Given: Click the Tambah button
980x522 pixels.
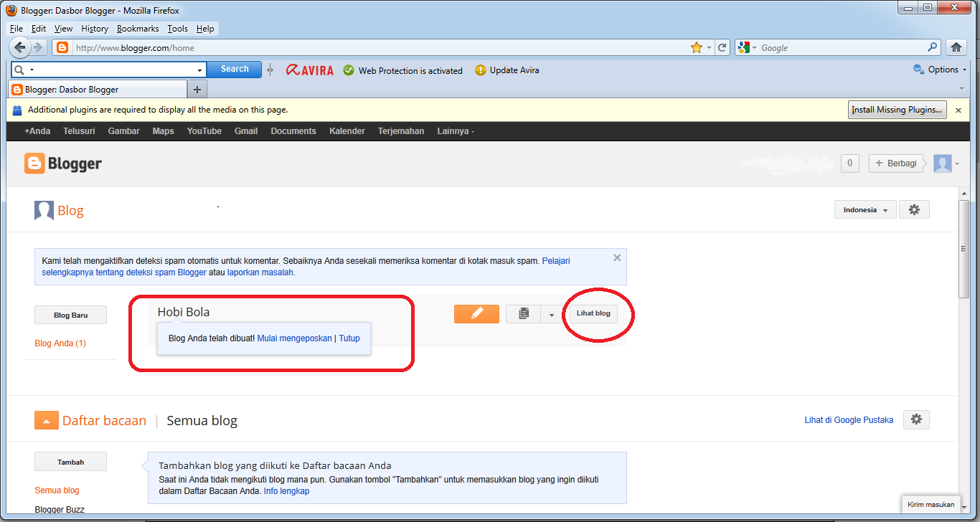Looking at the screenshot, I should coord(71,462).
